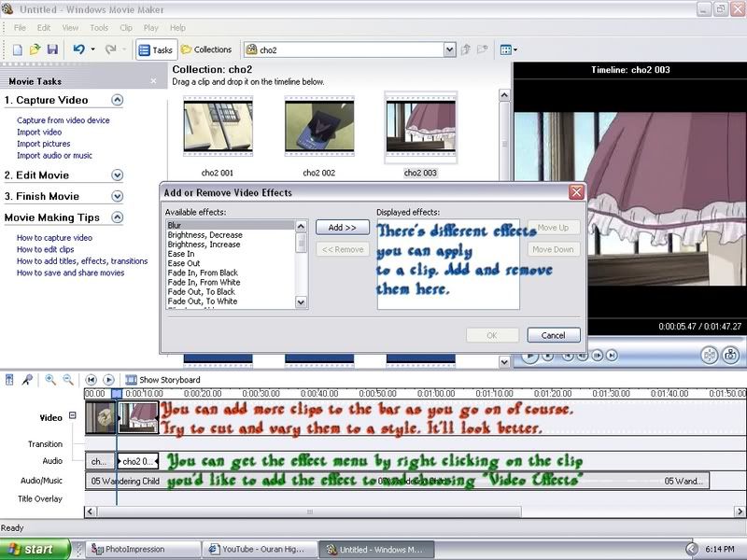
Task: Open the File menu
Action: (20, 28)
